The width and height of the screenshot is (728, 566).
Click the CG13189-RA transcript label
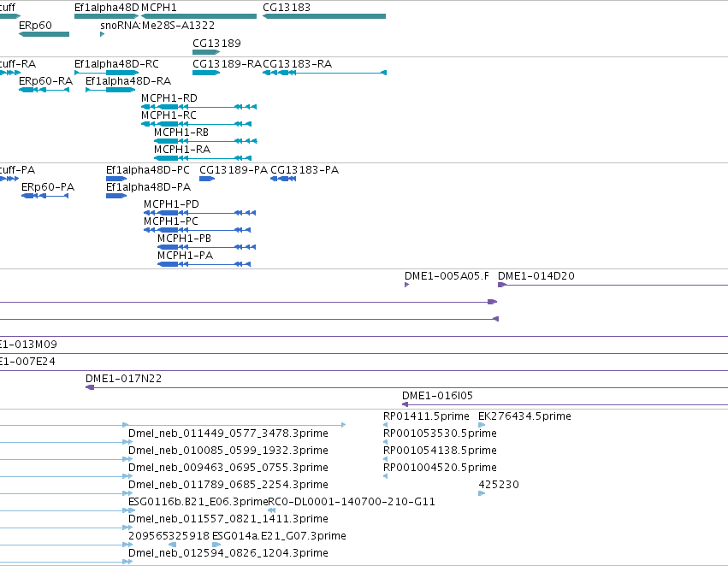[227, 63]
